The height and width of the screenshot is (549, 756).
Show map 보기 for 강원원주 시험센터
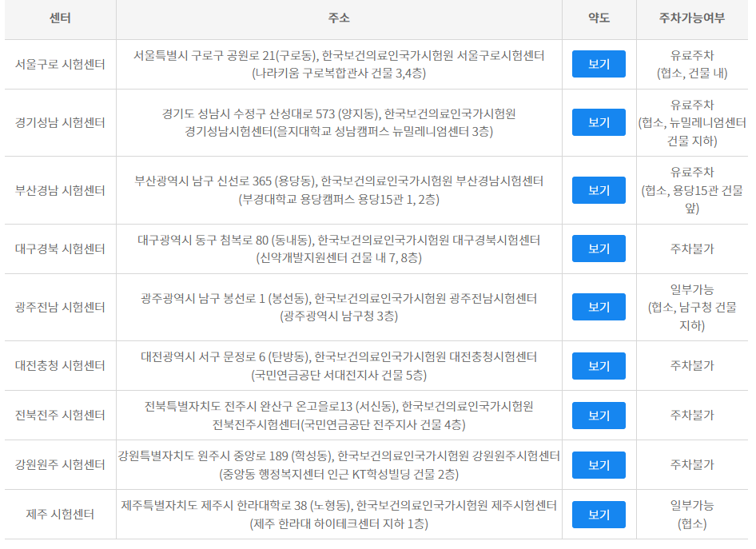pos(599,465)
